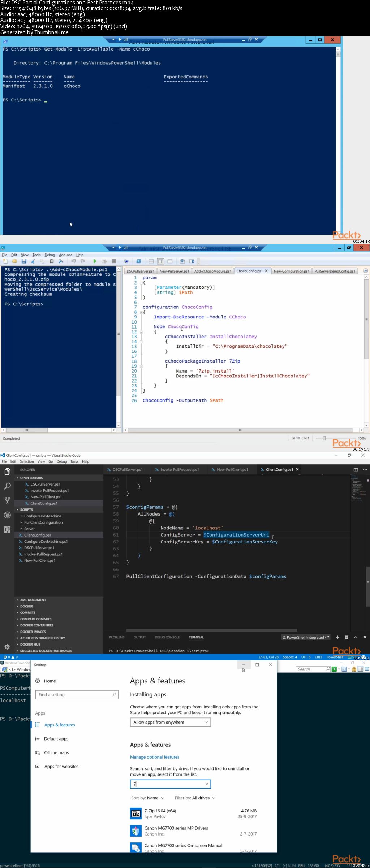This screenshot has height=868, width=370.
Task: Open Apps for websites settings page
Action: [x=61, y=766]
